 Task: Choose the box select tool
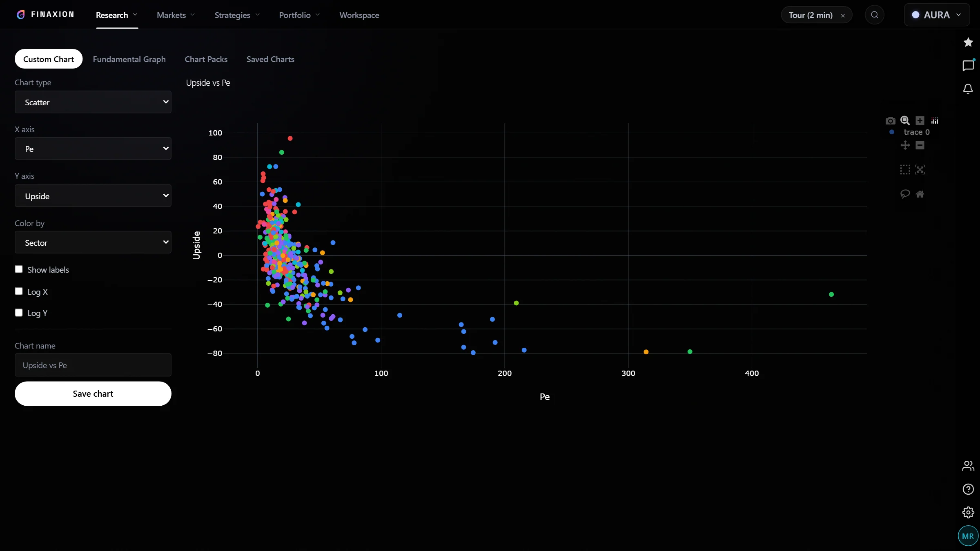905,170
